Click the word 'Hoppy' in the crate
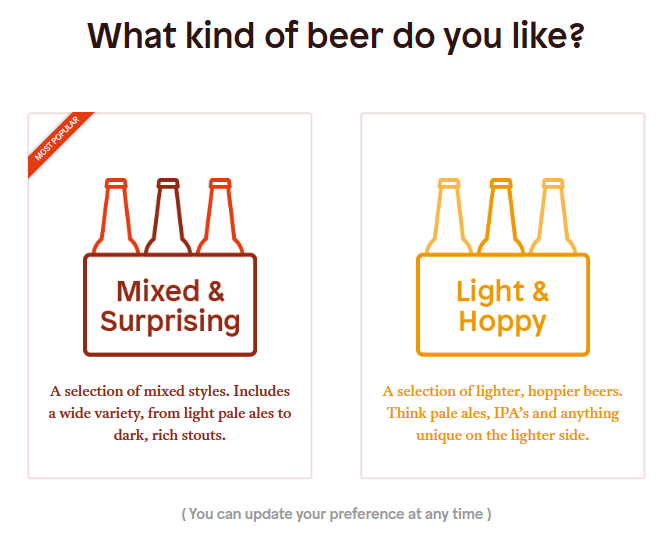The height and width of the screenshot is (534, 671). pyautogui.click(x=502, y=321)
